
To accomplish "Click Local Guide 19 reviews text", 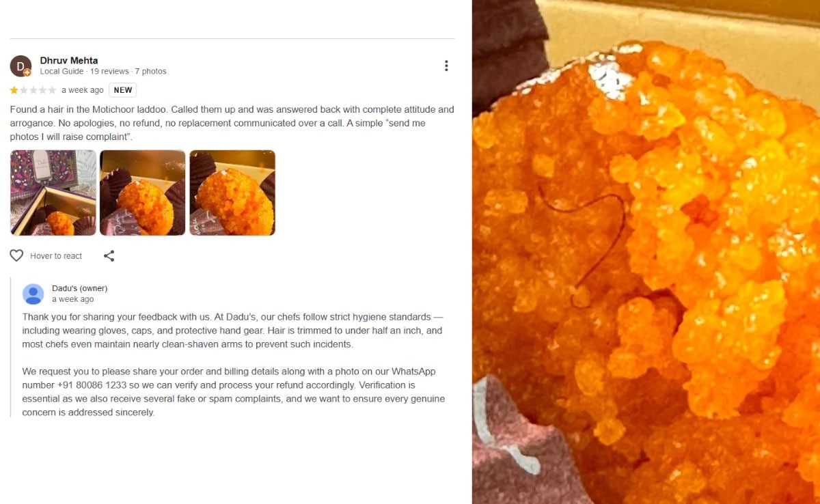I will tap(85, 71).
